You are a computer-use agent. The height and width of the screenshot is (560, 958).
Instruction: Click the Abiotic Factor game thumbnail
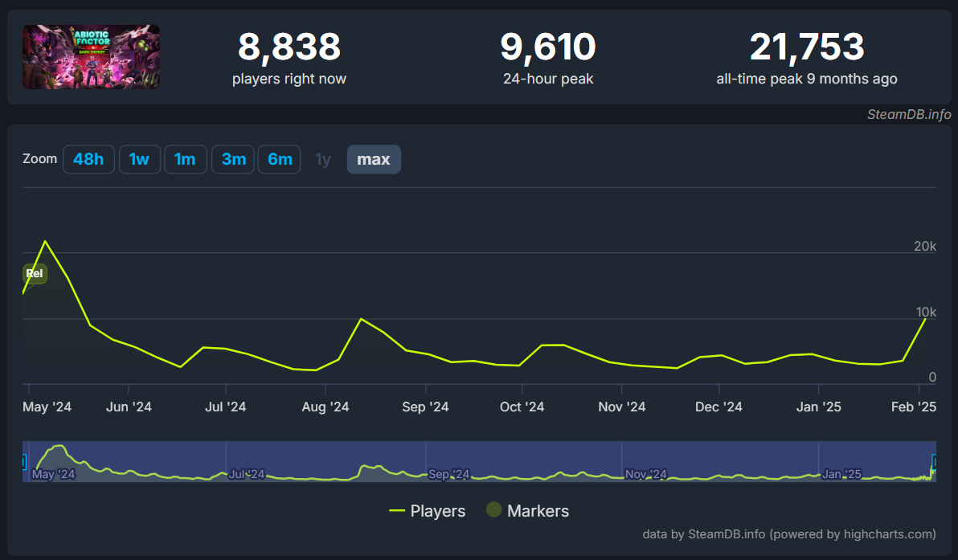pyautogui.click(x=91, y=57)
